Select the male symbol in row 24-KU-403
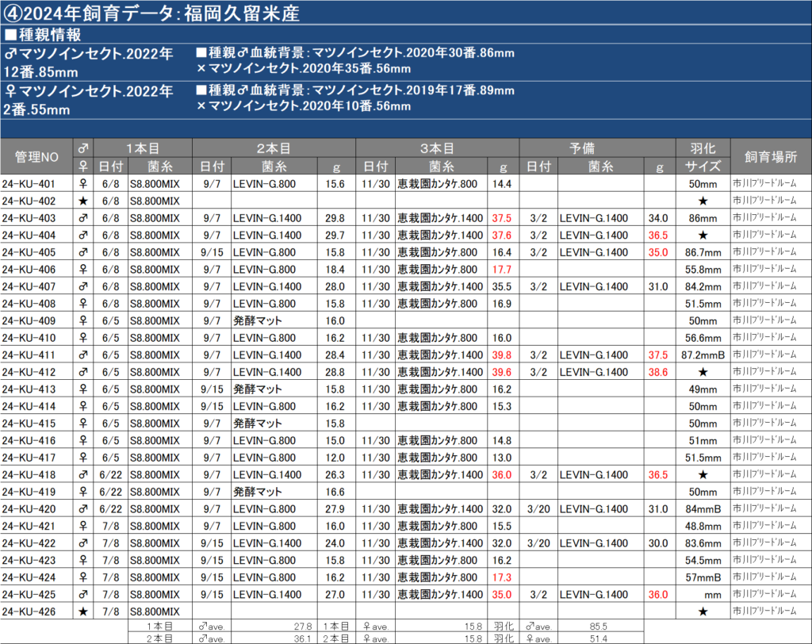 83,217
